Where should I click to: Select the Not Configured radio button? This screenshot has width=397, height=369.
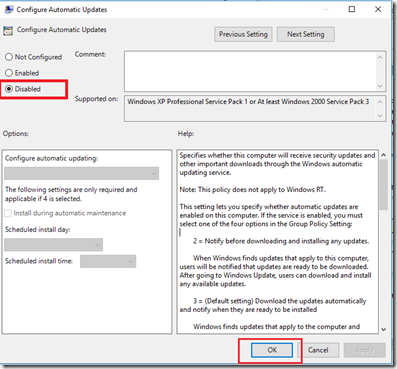point(9,57)
